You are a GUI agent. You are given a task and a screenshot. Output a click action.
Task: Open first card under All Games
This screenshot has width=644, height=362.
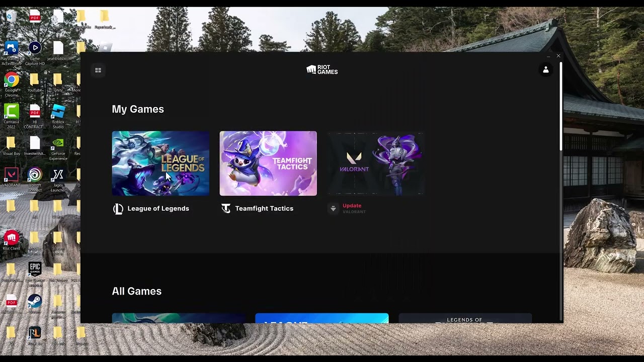(x=179, y=318)
